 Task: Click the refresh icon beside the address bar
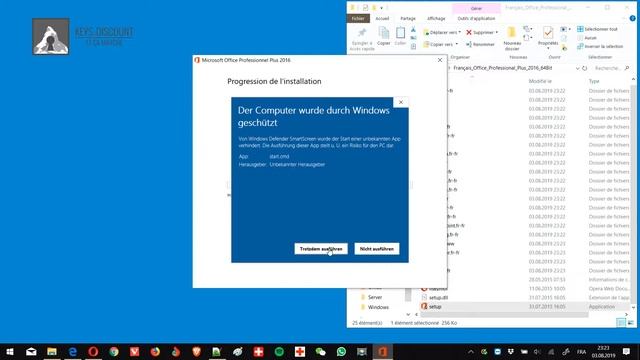(x=584, y=68)
